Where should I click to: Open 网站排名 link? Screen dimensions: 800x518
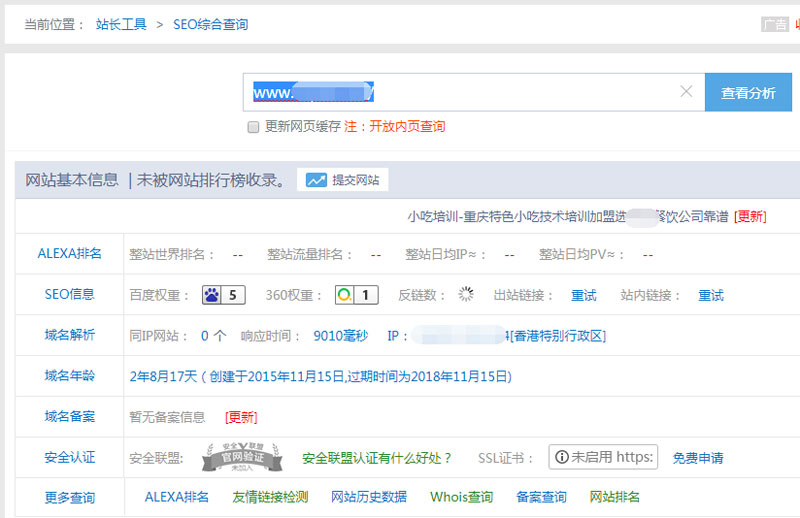point(614,497)
